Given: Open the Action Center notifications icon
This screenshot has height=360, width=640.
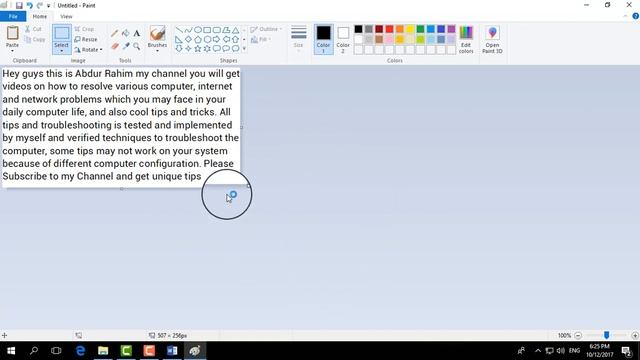Looking at the screenshot, I should click(627, 351).
